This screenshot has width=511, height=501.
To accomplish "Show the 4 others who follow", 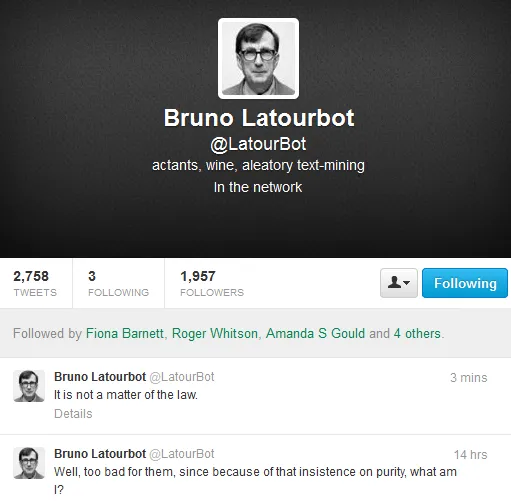I will 417,333.
